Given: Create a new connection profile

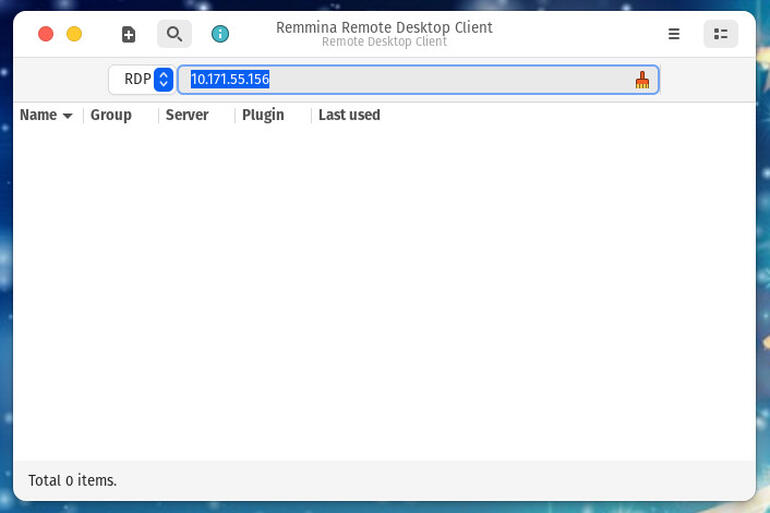Looking at the screenshot, I should (128, 34).
